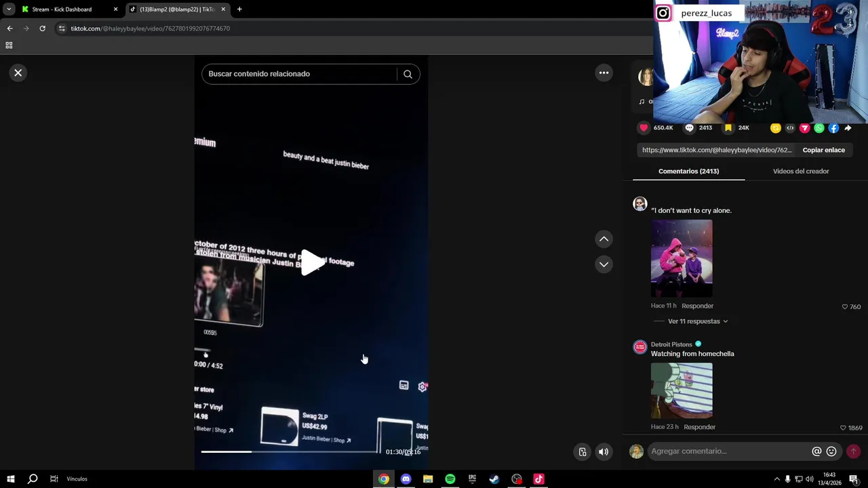
Task: Open the commenter avatar on the first comment
Action: tap(639, 204)
